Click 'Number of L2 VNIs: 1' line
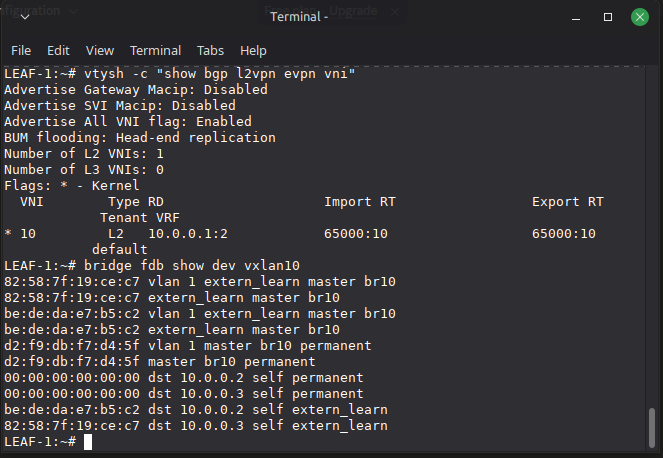The width and height of the screenshot is (663, 458). point(84,154)
